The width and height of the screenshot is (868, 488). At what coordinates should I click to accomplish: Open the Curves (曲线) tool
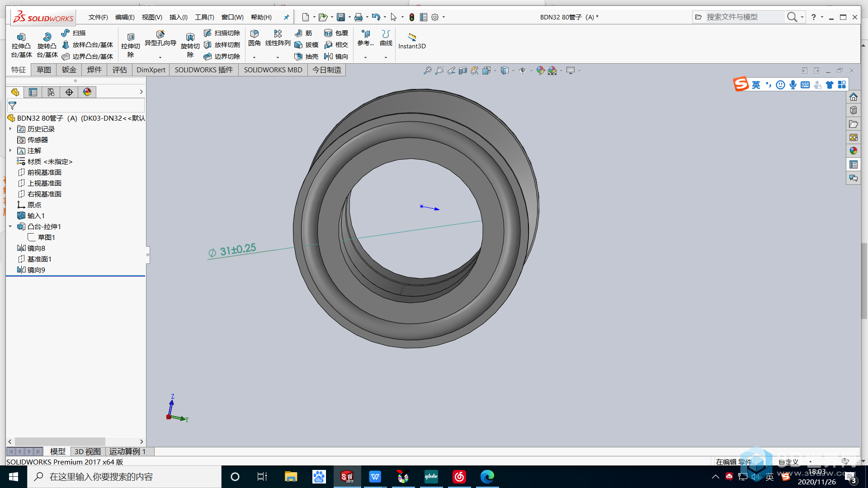(386, 38)
